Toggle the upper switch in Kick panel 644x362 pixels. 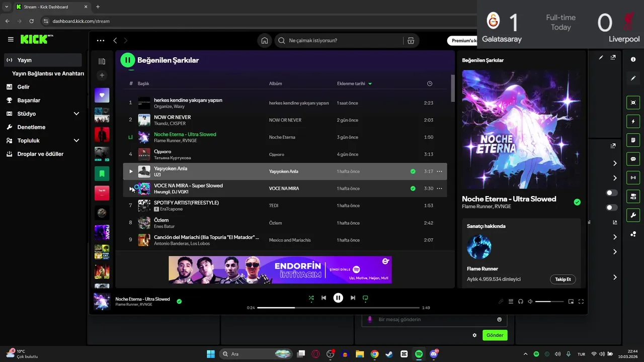click(612, 193)
